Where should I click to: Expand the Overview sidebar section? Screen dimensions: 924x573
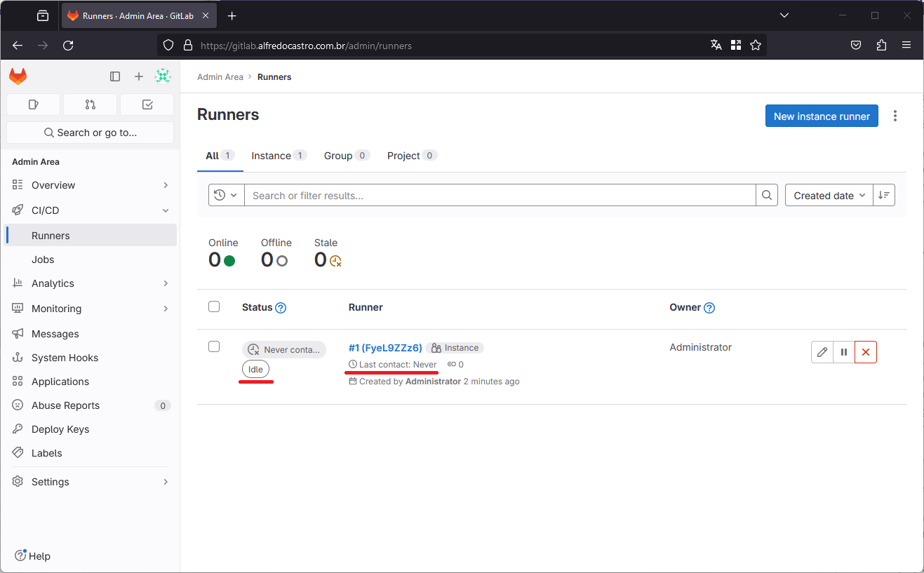click(x=91, y=185)
